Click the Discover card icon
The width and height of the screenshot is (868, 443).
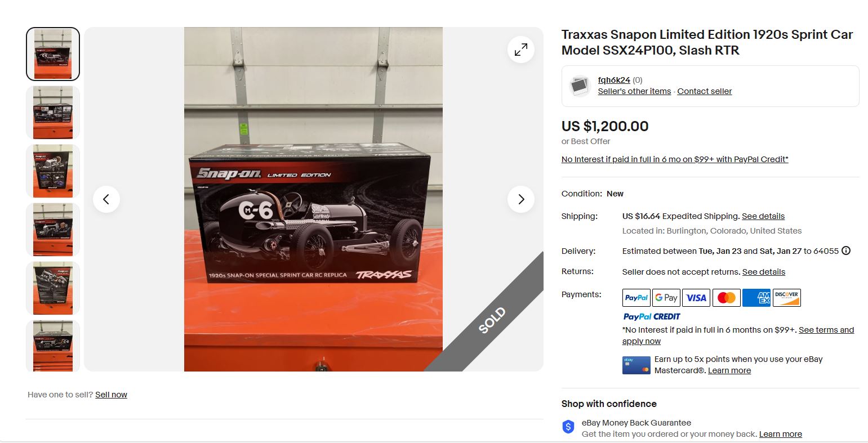pos(787,298)
